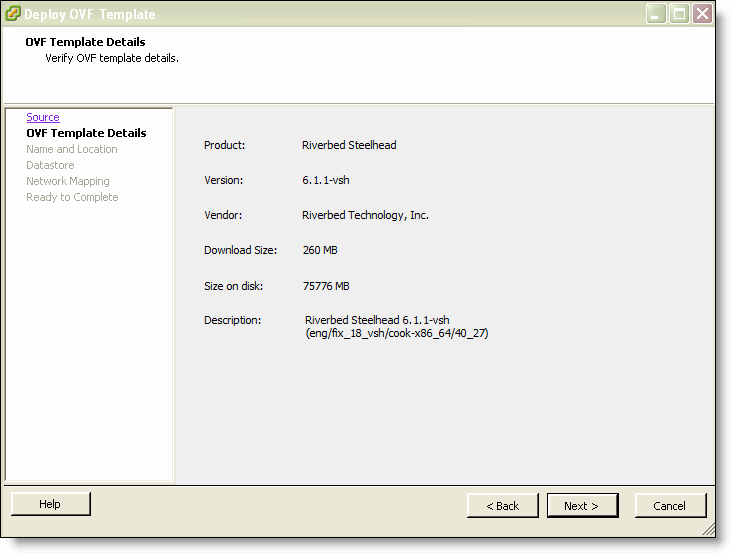Click the Size on disk: label
The image size is (732, 554).
tap(233, 286)
